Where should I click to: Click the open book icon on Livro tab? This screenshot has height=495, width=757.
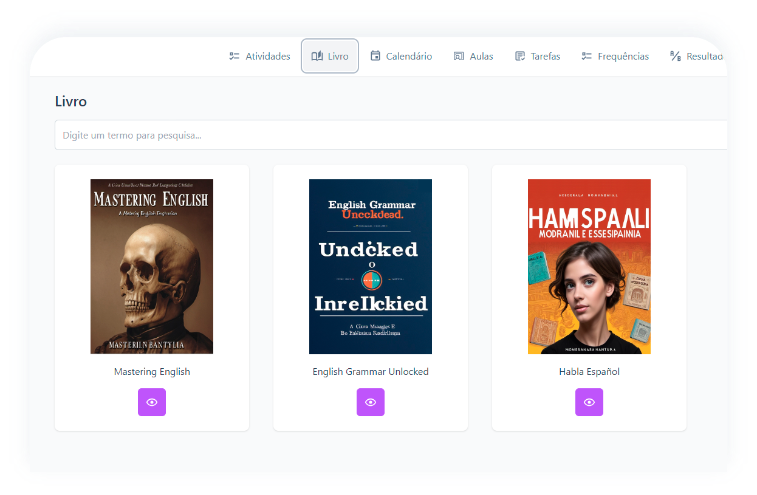[317, 57]
